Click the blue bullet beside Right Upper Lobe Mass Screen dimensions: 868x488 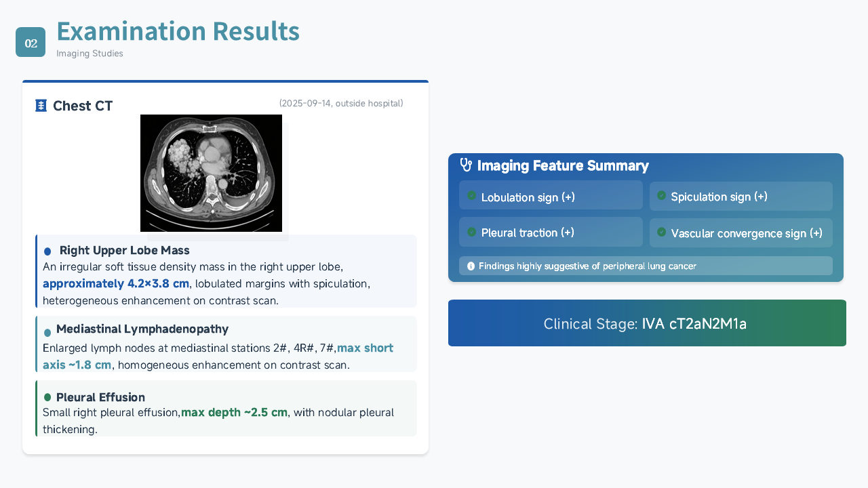click(47, 251)
